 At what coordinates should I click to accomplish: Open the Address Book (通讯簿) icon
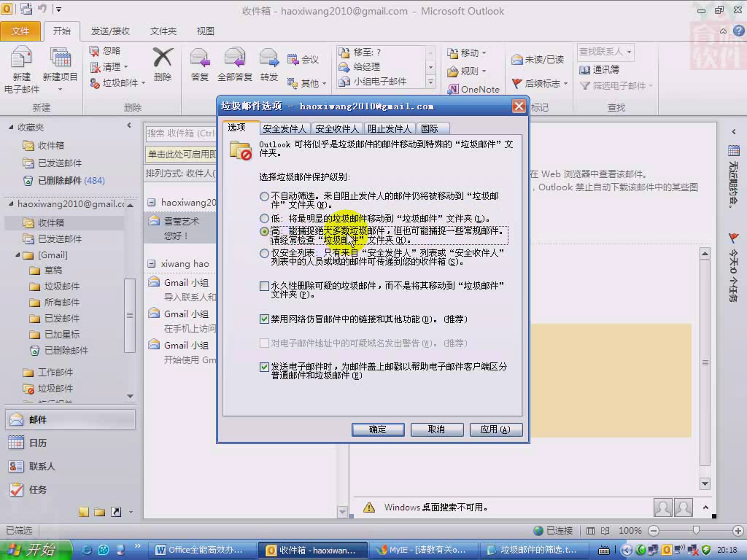584,69
